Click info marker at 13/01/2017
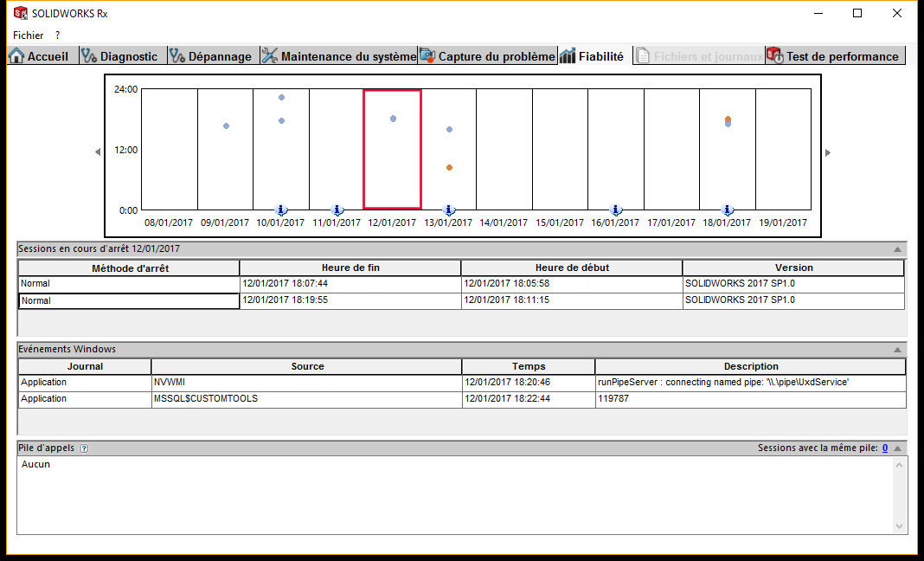924x561 pixels. click(449, 210)
